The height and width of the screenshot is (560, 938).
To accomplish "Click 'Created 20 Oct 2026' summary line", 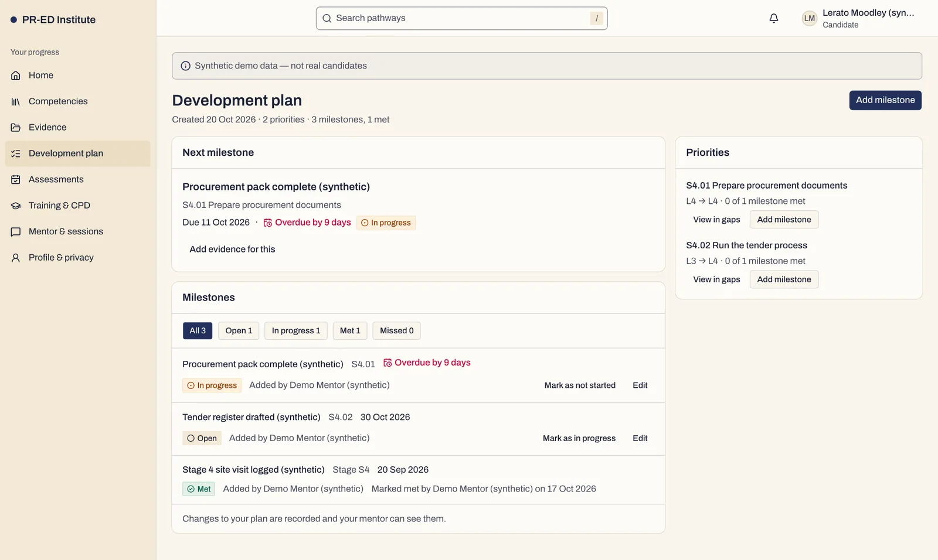I will pyautogui.click(x=281, y=119).
